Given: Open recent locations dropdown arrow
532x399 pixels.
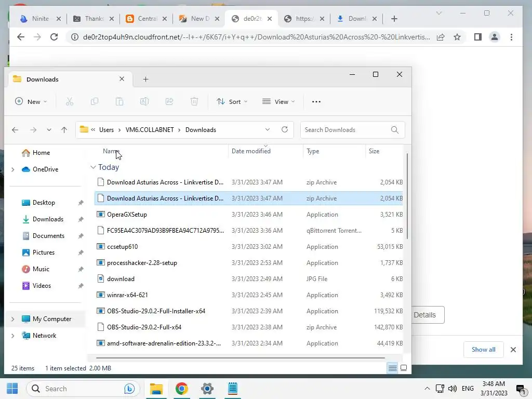Looking at the screenshot, I should pyautogui.click(x=49, y=129).
